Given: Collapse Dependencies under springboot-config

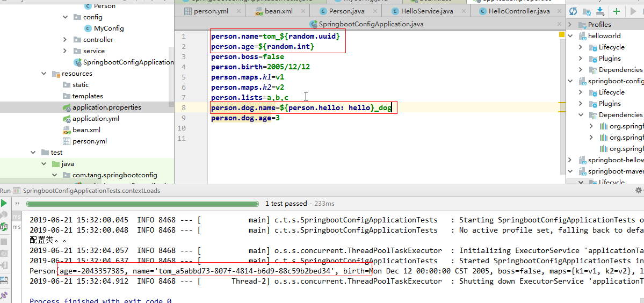Looking at the screenshot, I should (580, 115).
